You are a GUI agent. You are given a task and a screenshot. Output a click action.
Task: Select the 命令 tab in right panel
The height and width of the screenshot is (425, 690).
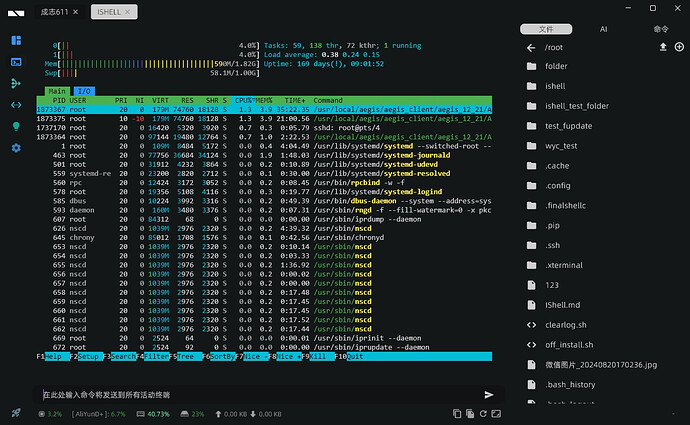click(661, 29)
